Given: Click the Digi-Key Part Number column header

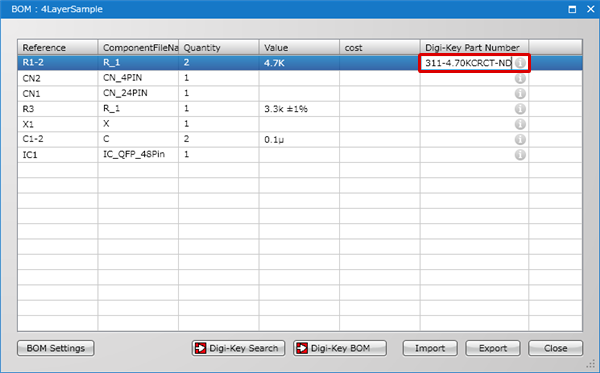Looking at the screenshot, I should (x=474, y=47).
